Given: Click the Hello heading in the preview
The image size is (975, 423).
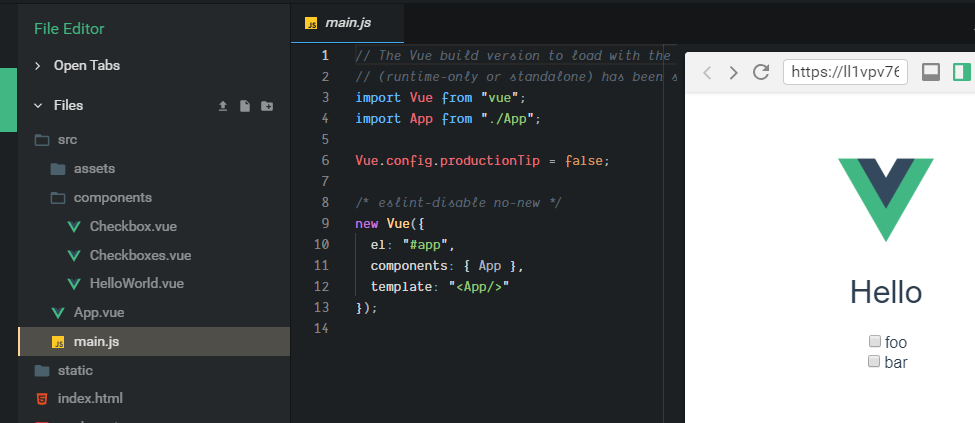Looking at the screenshot, I should pos(885,292).
